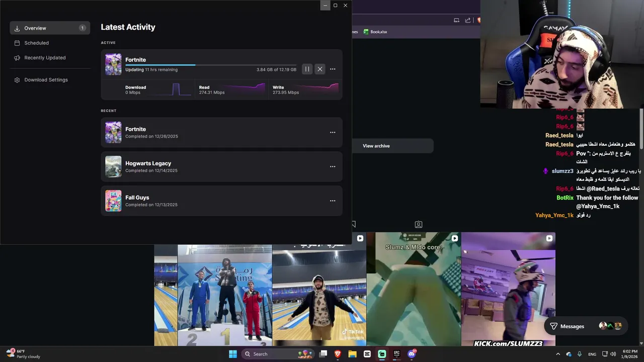Open more options for the updating Fortnite
The height and width of the screenshot is (362, 644).
tap(333, 69)
